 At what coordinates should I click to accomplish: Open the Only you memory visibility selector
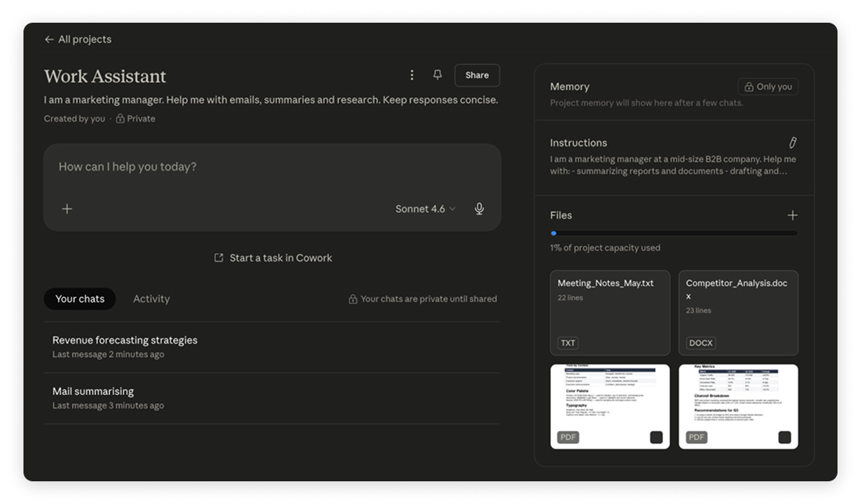768,87
